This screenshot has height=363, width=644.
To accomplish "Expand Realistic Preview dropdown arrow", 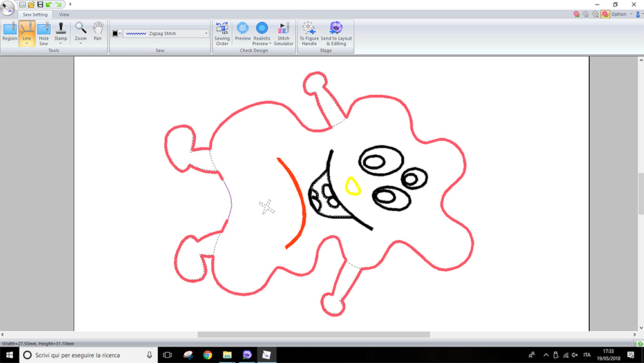I will click(270, 44).
